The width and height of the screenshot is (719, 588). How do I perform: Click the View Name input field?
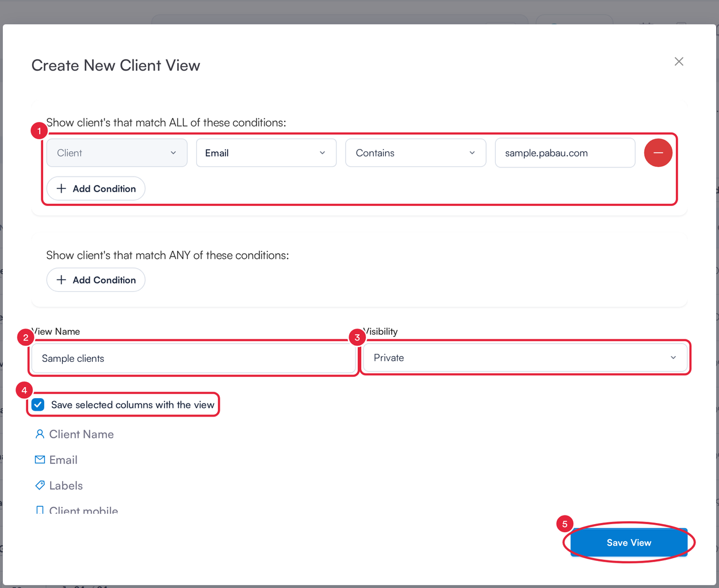coord(194,358)
